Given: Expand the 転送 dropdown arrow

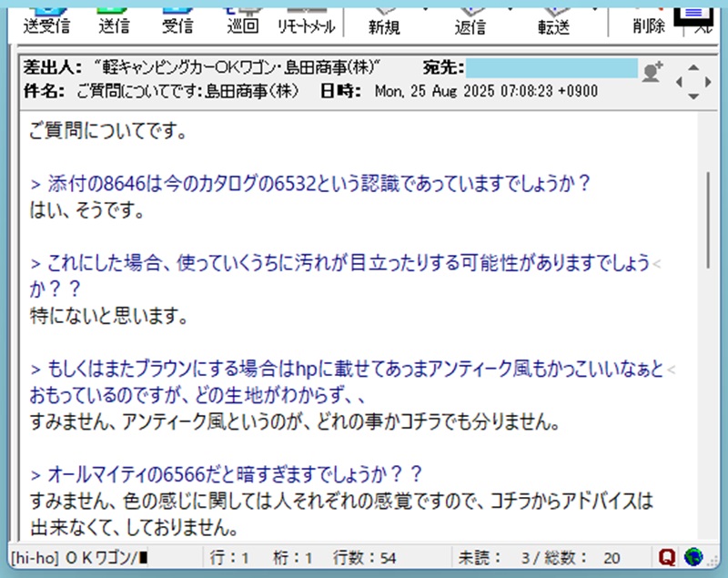Looking at the screenshot, I should [595, 9].
